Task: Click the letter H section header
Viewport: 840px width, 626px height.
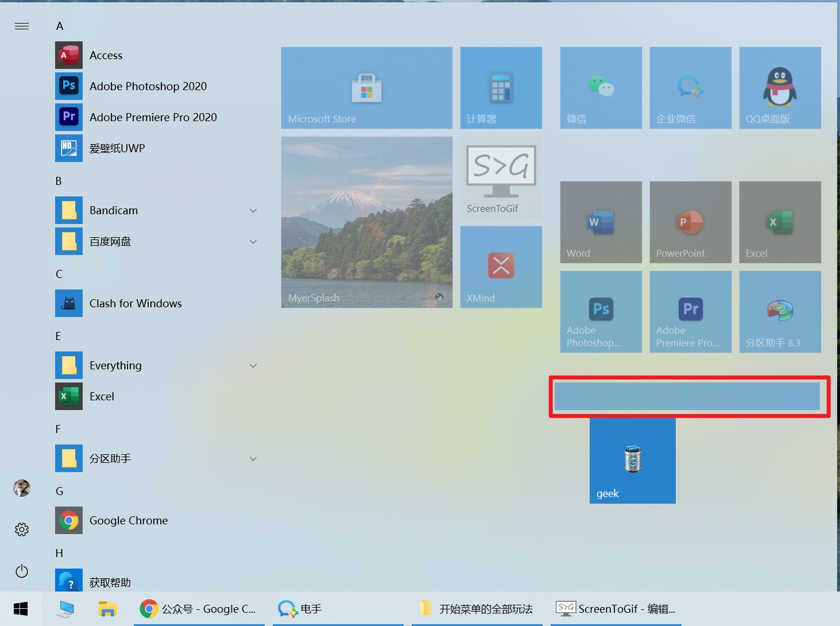Action: [59, 553]
